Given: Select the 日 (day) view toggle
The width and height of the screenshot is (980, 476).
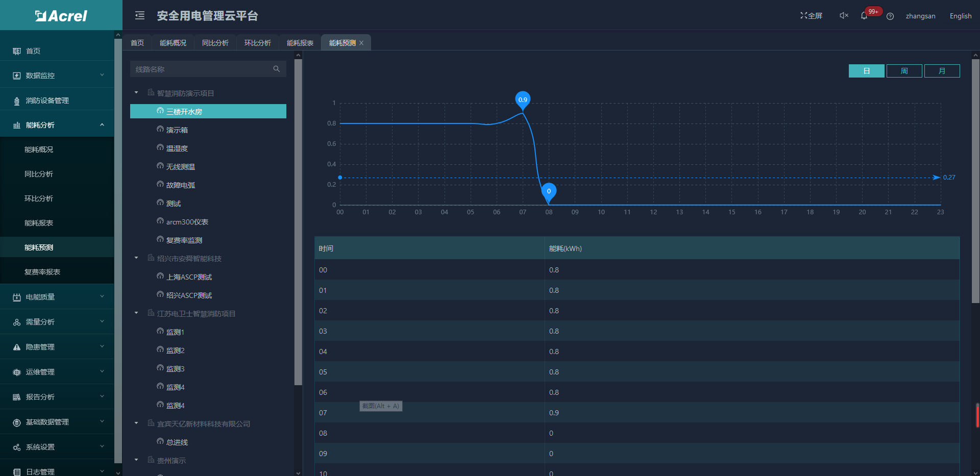Looking at the screenshot, I should tap(866, 71).
